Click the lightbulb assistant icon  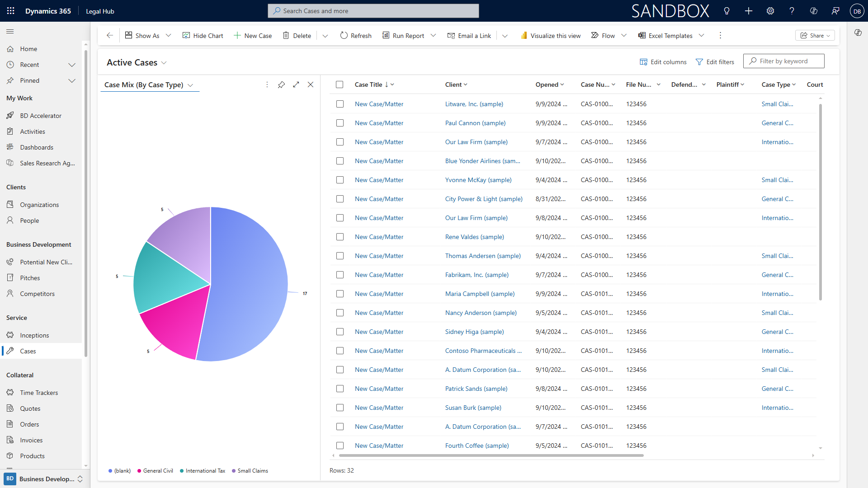(x=726, y=11)
